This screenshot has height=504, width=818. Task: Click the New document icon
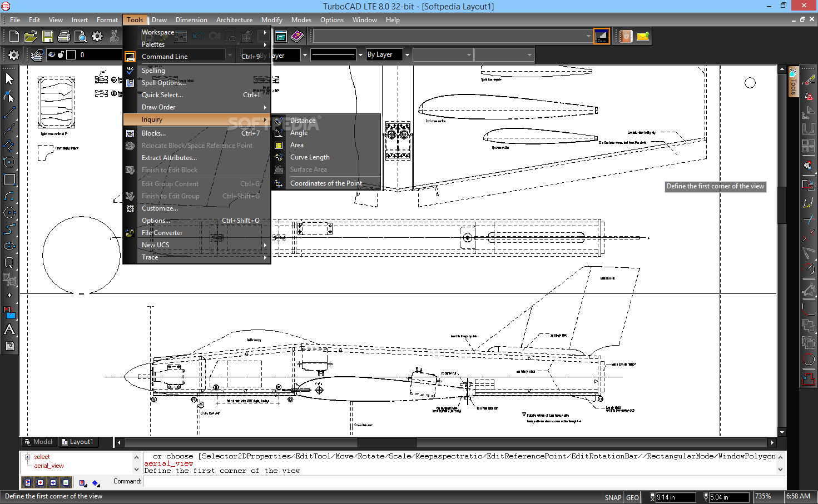(x=14, y=37)
